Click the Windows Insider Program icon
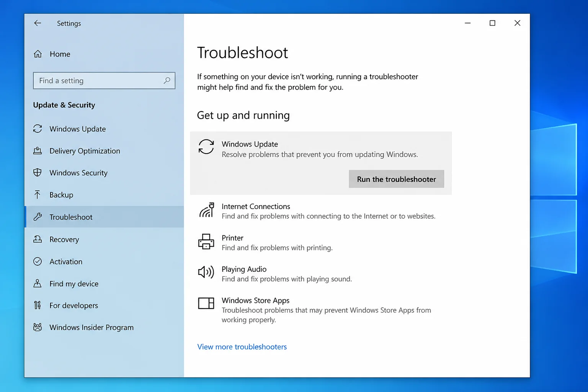Image resolution: width=588 pixels, height=392 pixels. (38, 327)
